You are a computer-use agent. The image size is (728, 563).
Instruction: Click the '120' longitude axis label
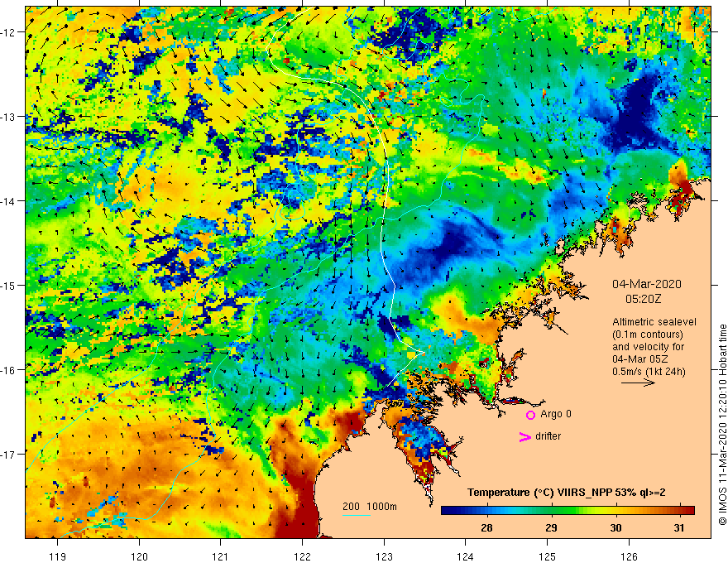(x=139, y=556)
